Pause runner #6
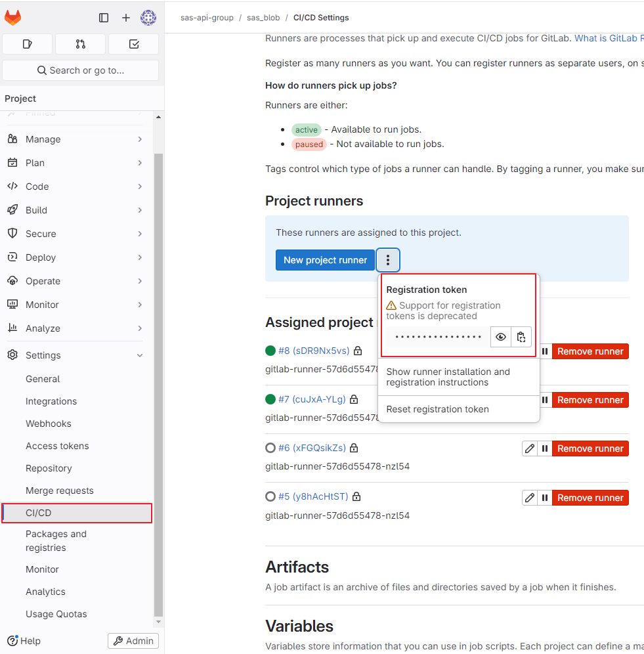Viewport: 644px width, 654px height. click(x=545, y=448)
